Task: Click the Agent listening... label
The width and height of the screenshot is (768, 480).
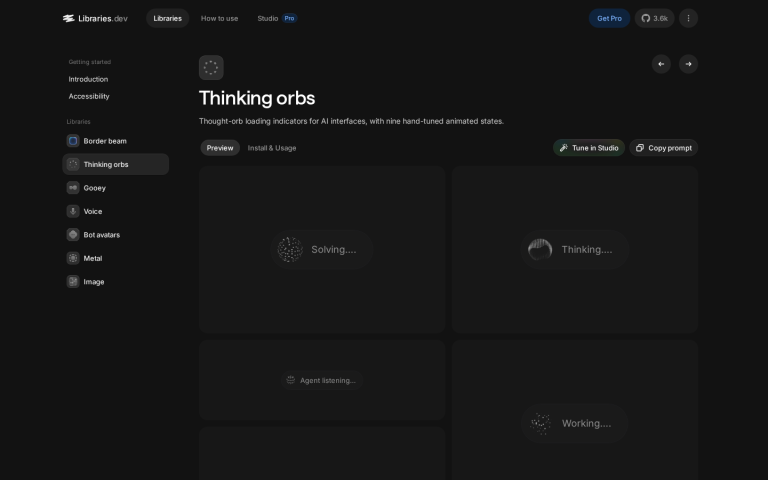Action: (x=328, y=381)
